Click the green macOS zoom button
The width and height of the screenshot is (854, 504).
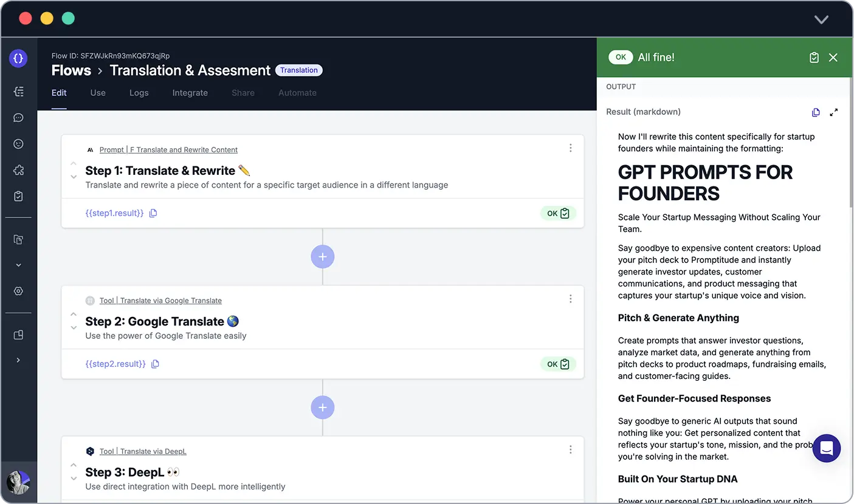pos(68,18)
